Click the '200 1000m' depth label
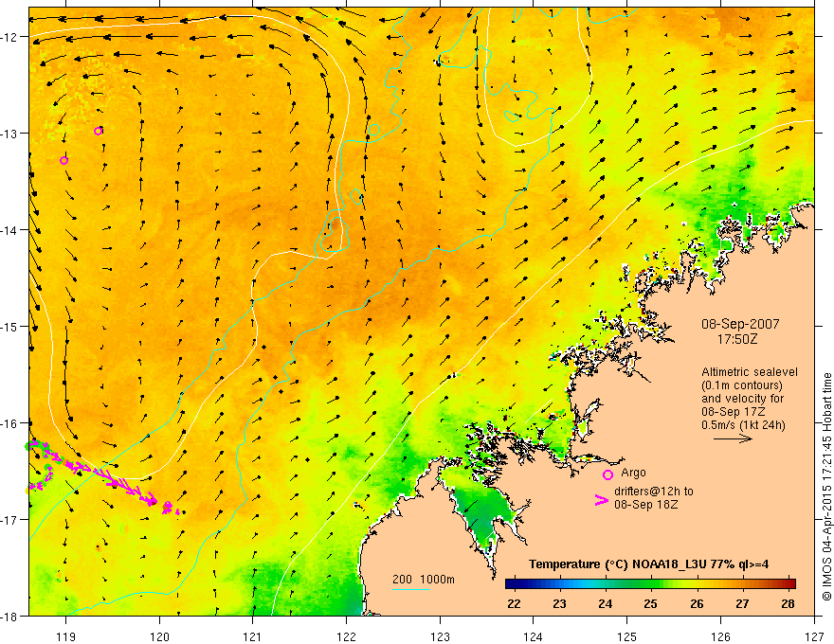This screenshot has height=644, width=834. coord(424,580)
